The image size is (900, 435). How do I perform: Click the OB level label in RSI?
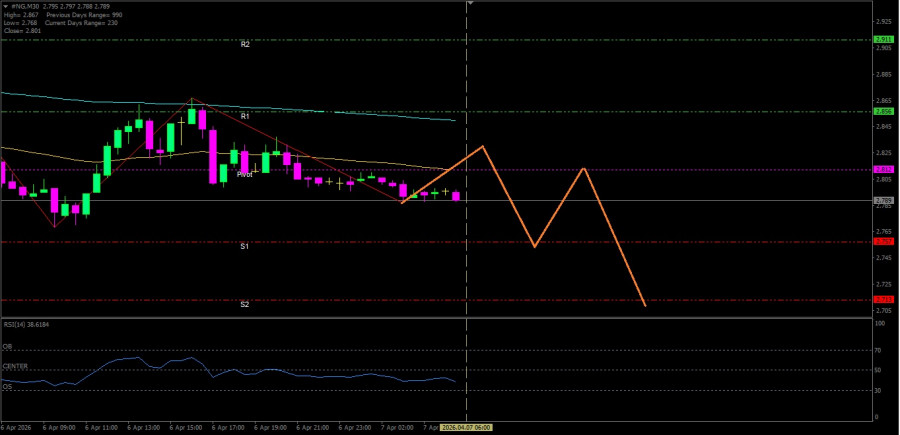(x=7, y=347)
